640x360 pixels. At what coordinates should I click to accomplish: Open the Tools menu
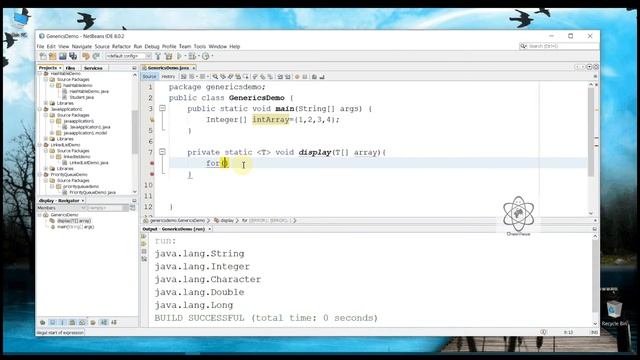pos(200,47)
